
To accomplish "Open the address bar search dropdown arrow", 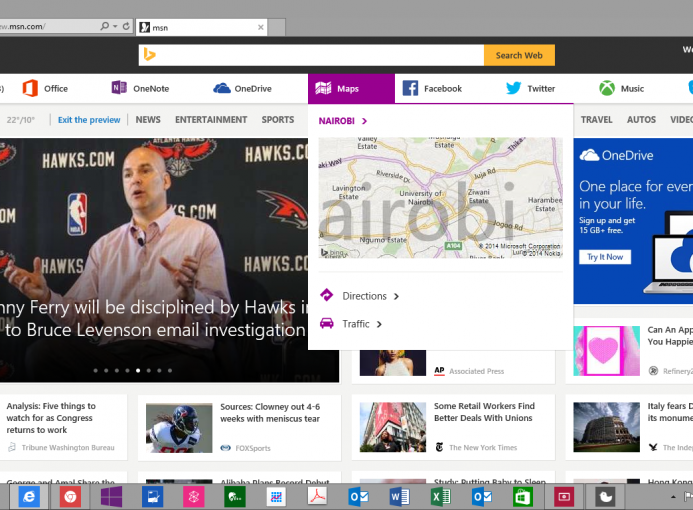I will 115,26.
